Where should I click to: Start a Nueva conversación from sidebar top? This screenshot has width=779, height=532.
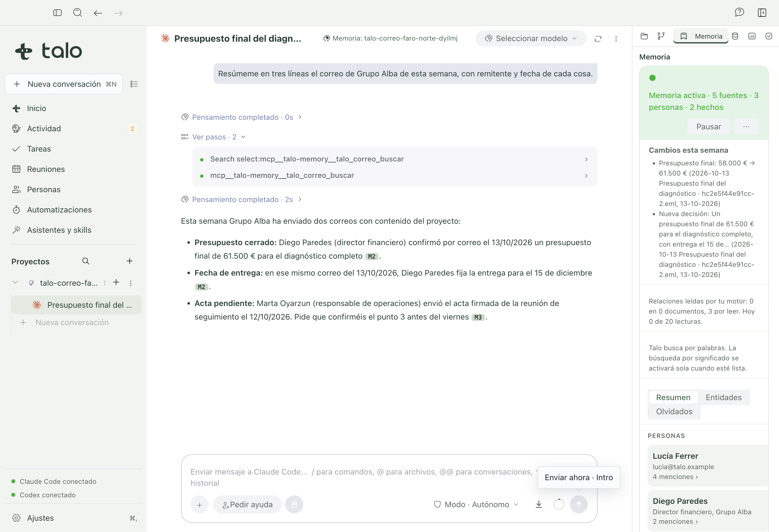click(64, 84)
